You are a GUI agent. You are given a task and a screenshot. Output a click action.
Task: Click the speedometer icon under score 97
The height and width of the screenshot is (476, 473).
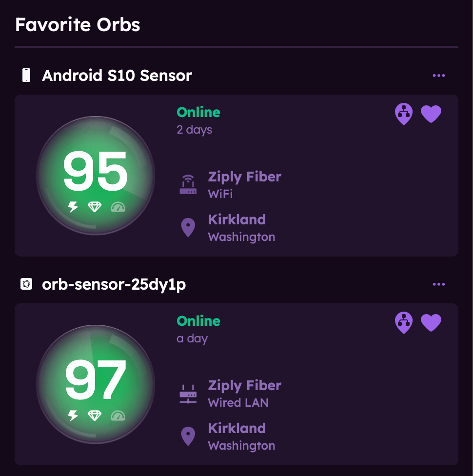coord(118,416)
